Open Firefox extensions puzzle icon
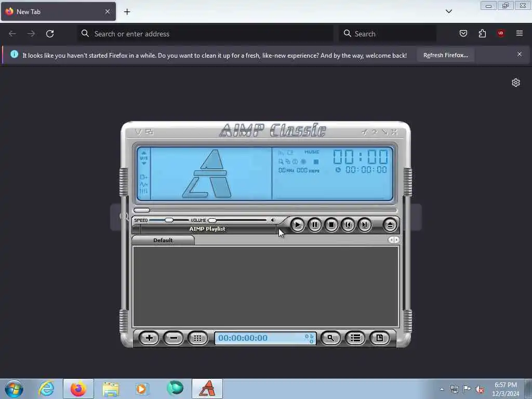Image resolution: width=532 pixels, height=399 pixels. 482,33
